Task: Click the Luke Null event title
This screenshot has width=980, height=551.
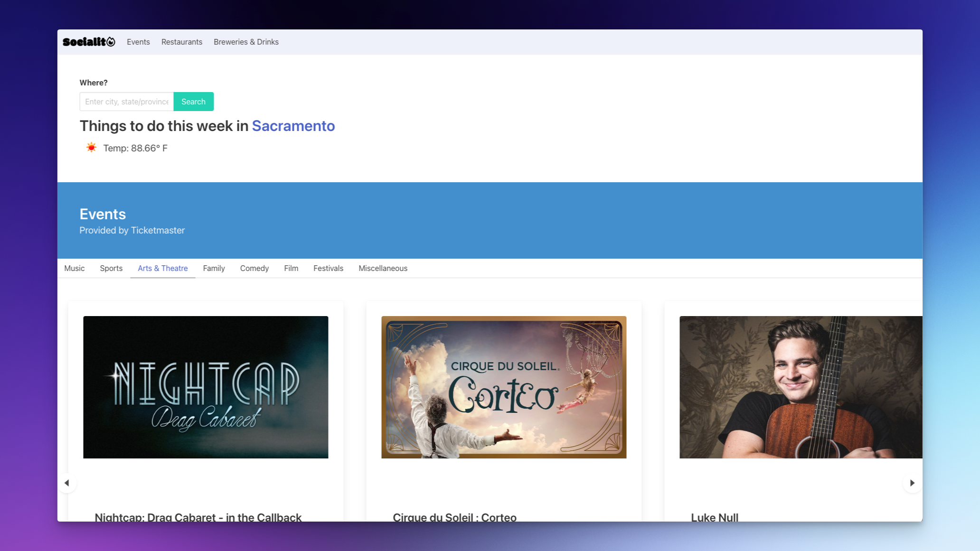Action: [x=715, y=516]
